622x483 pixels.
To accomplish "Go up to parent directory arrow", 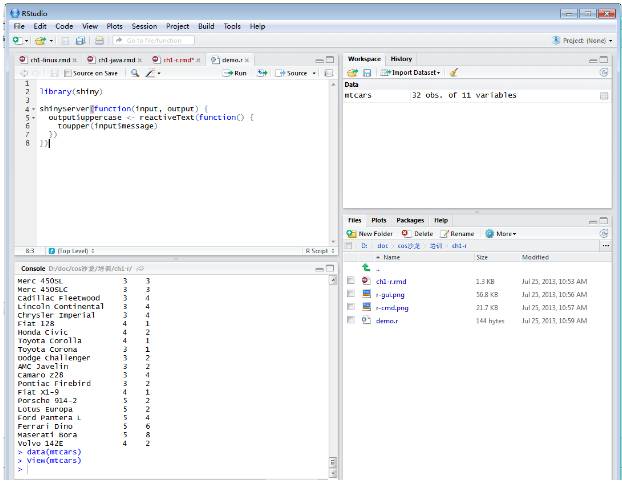I will (x=367, y=268).
